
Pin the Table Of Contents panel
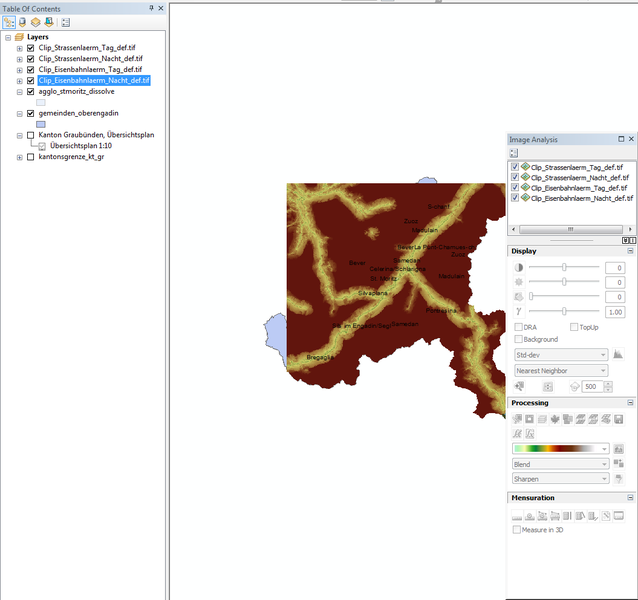152,7
